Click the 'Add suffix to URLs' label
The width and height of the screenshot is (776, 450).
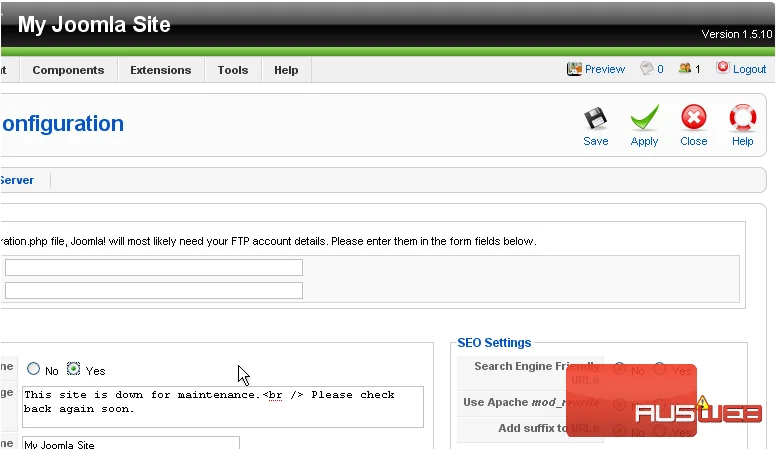click(548, 428)
